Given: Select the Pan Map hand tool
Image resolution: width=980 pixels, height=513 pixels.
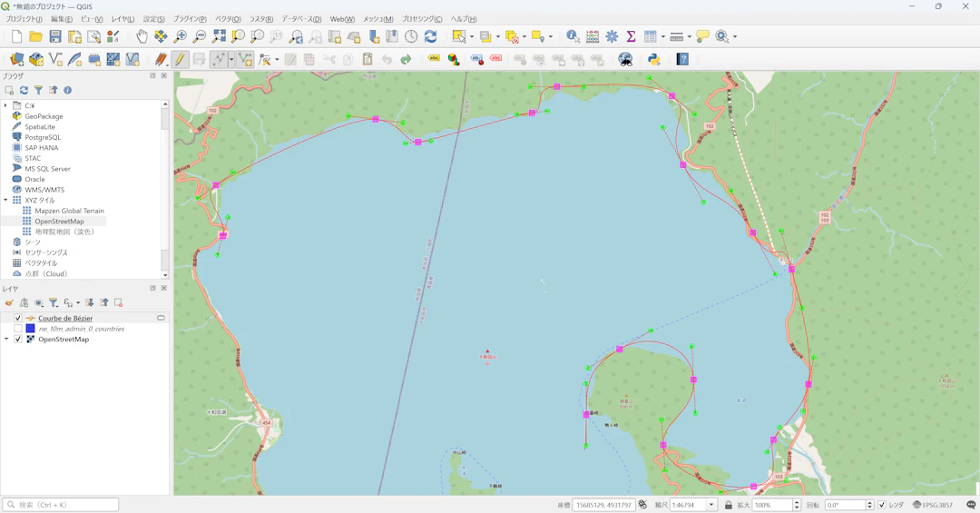Looking at the screenshot, I should point(142,36).
